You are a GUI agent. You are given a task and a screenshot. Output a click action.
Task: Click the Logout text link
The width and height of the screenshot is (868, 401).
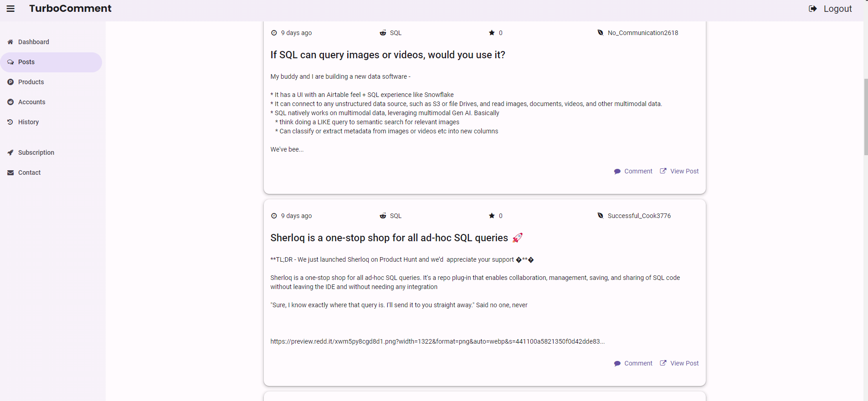coord(837,9)
